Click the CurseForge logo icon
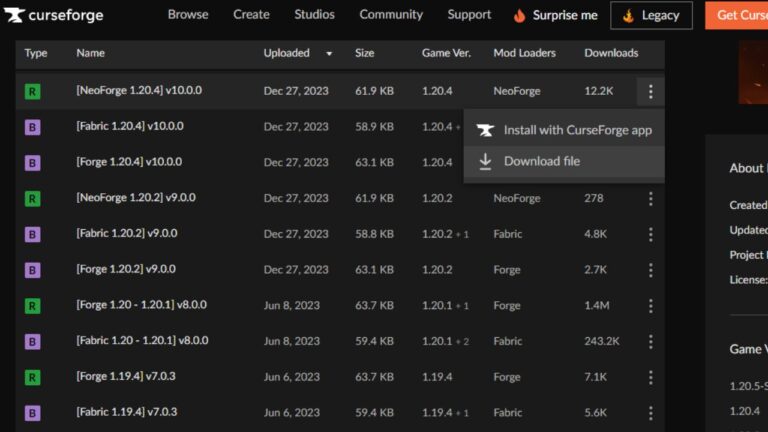Screen dimensions: 768x432 click(x=14, y=15)
